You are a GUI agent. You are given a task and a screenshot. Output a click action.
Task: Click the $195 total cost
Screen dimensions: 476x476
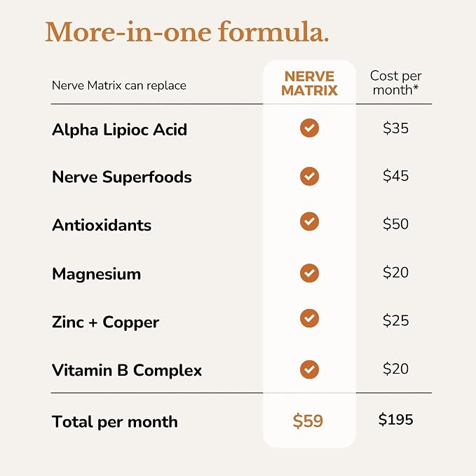tap(395, 419)
